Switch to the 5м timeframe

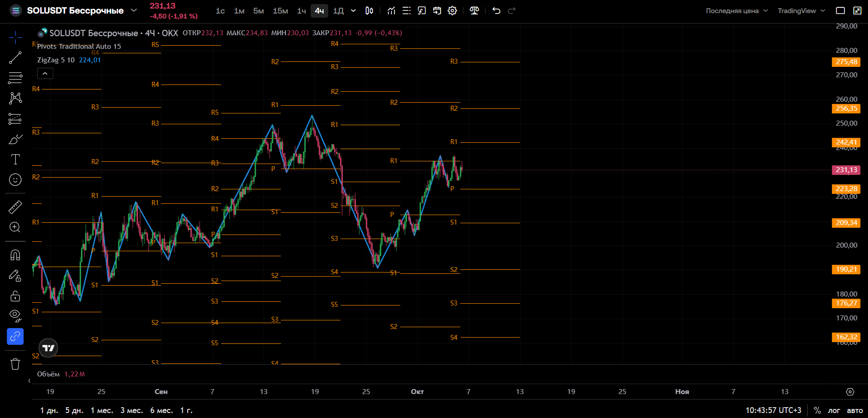tap(259, 11)
